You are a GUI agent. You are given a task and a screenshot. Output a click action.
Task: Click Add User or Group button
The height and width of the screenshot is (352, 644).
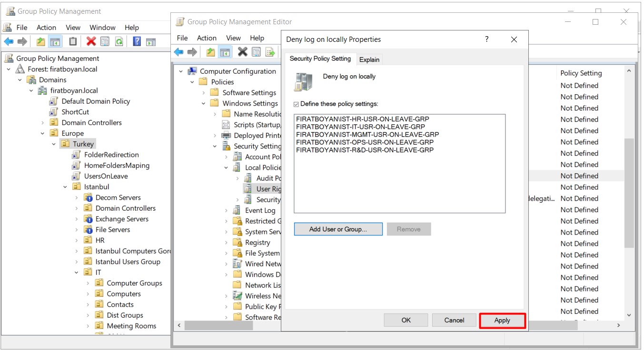pyautogui.click(x=338, y=229)
